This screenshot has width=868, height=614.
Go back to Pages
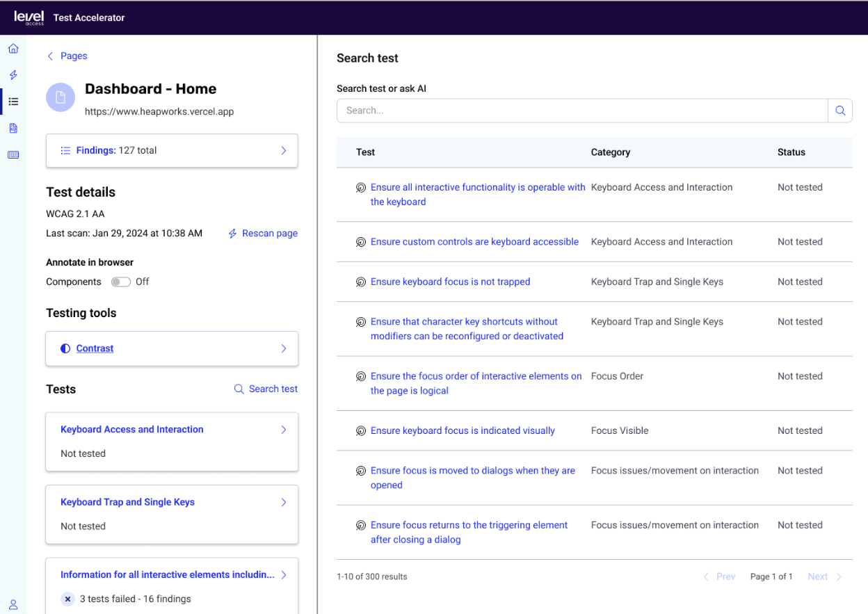click(x=74, y=56)
